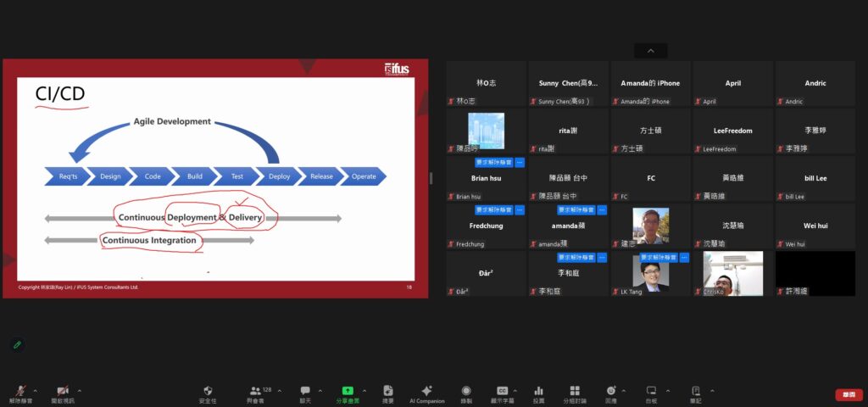Image resolution: width=868 pixels, height=407 pixels.
Task: Click the AI Companion sparkle icon
Action: tap(427, 391)
